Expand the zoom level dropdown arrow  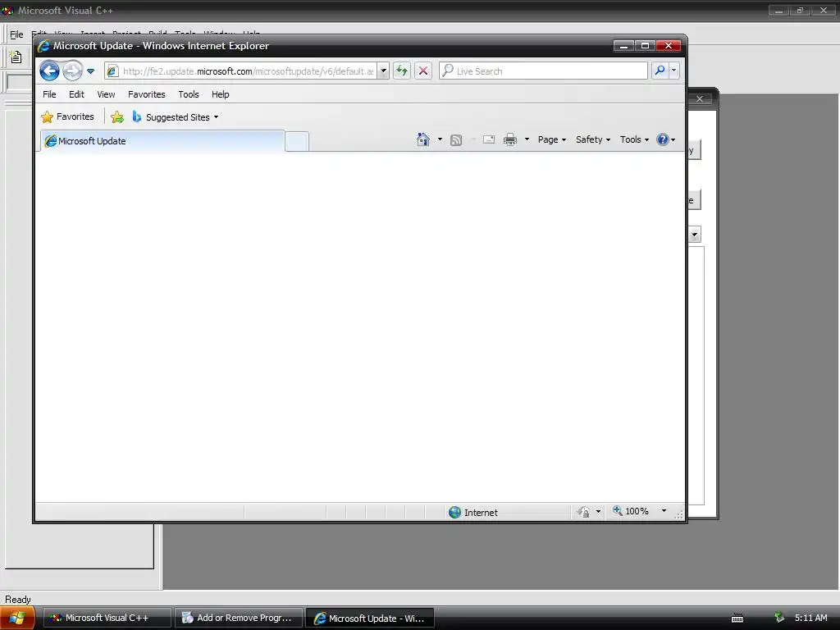click(x=664, y=511)
